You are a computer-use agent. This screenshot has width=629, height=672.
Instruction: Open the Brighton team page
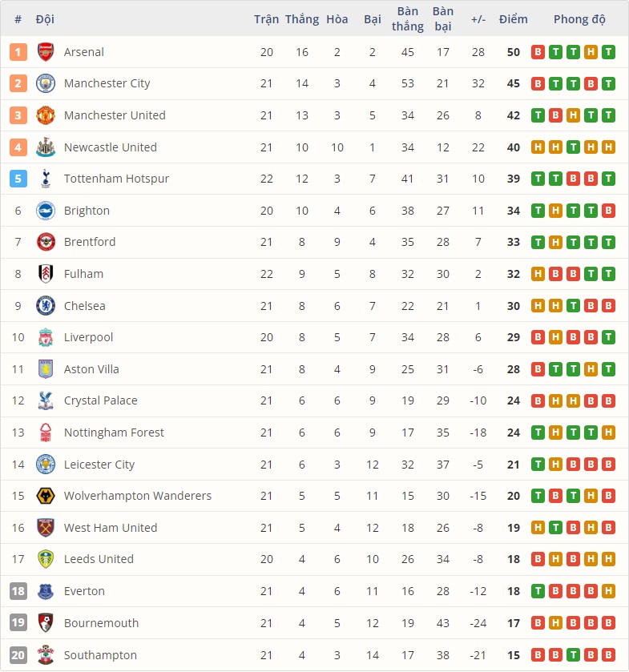click(x=87, y=210)
